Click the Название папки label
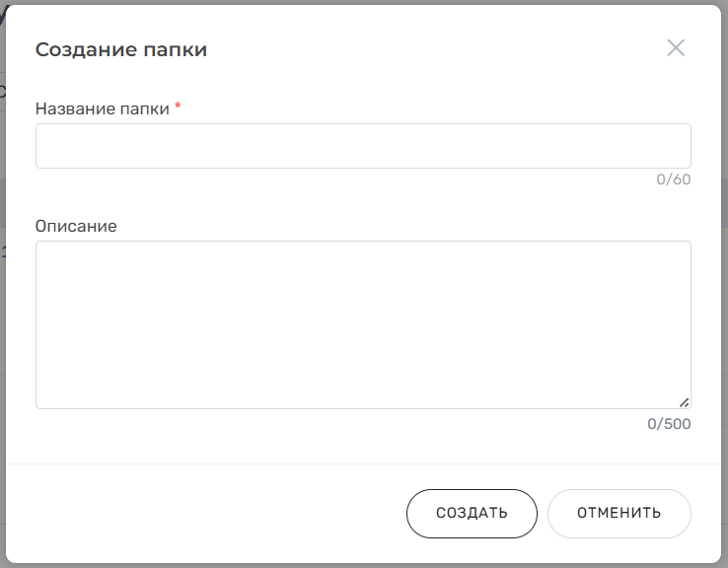Viewport: 728px width, 568px height. (x=103, y=108)
